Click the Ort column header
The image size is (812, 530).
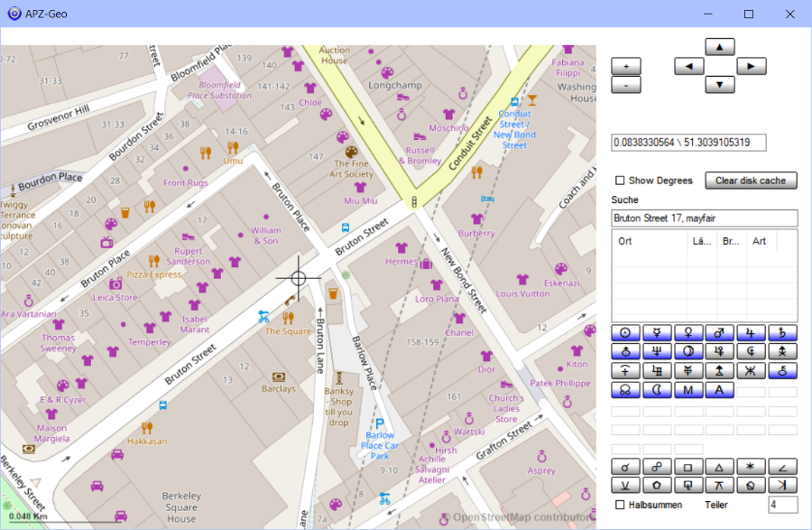pos(651,241)
